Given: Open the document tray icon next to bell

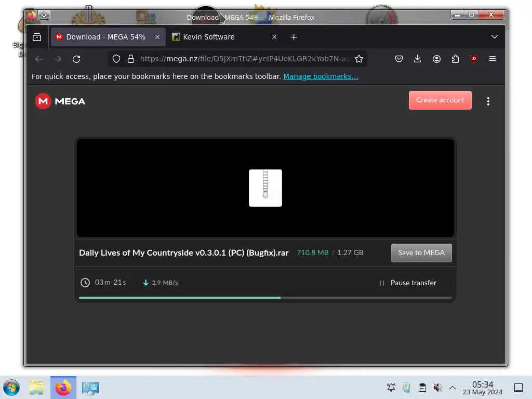Looking at the screenshot, I should (406, 387).
